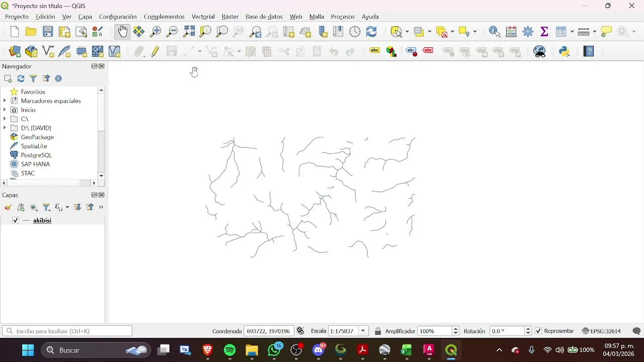This screenshot has width=644, height=362.
Task: Open the Python console
Action: coord(565,51)
